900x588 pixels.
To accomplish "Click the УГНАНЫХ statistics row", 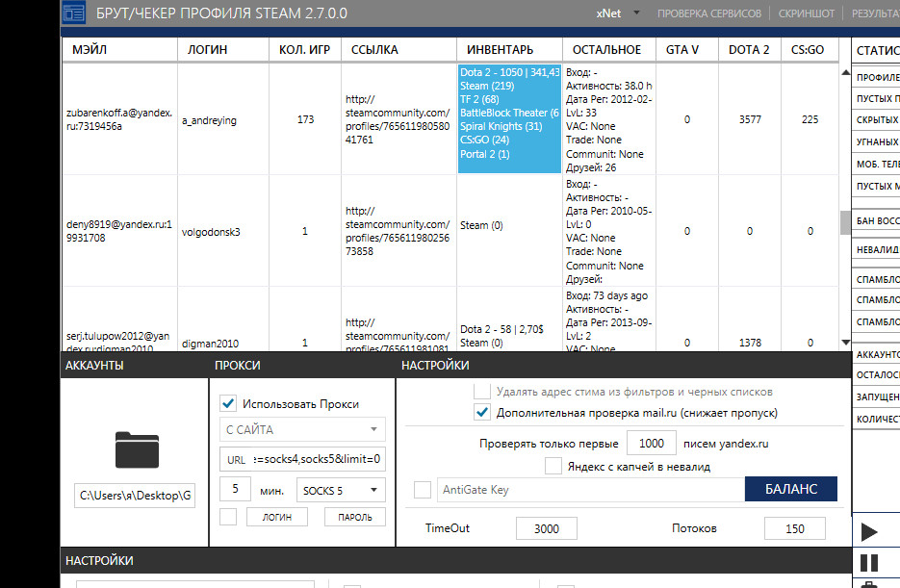I will coord(876,141).
